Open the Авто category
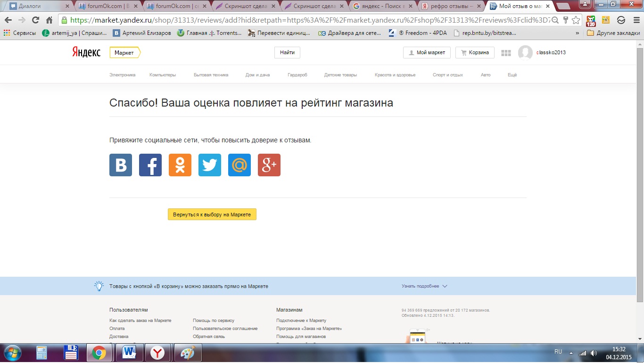This screenshot has width=644, height=363. point(486,75)
